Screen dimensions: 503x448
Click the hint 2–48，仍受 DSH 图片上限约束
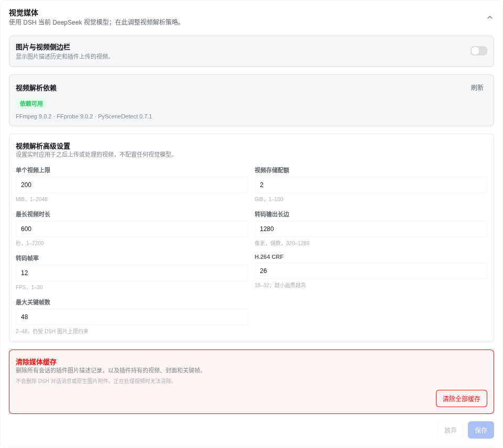point(52,331)
